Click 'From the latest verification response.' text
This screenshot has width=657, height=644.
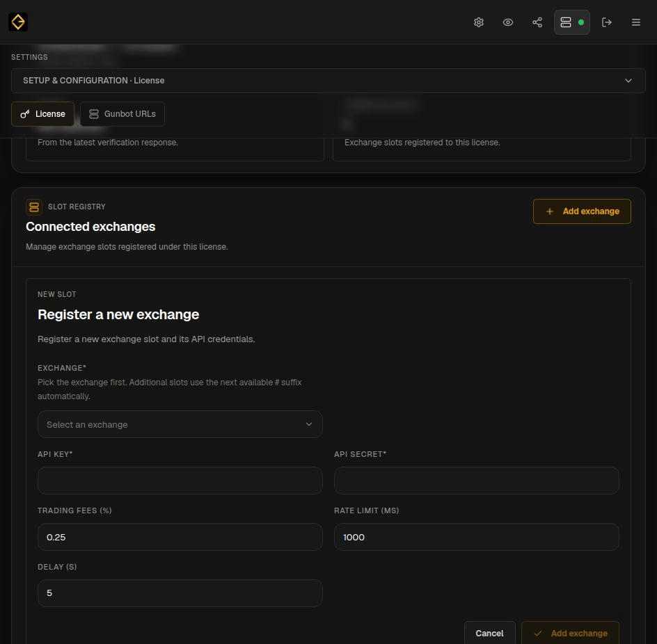(108, 143)
